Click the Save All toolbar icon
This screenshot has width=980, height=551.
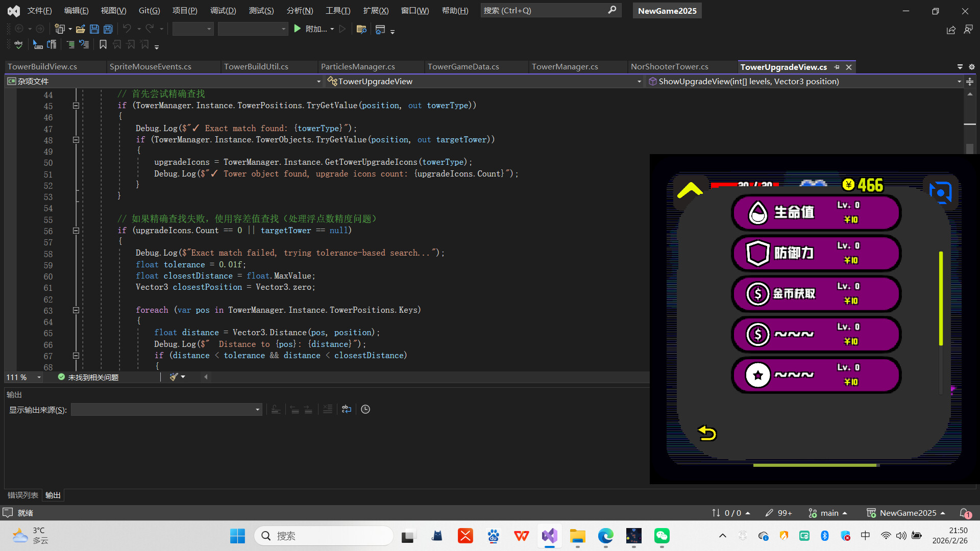coord(108,29)
